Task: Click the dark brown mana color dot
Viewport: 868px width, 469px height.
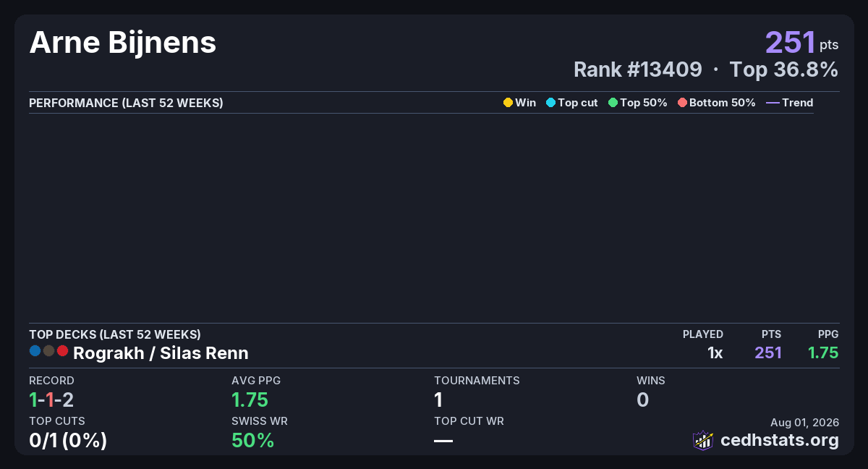Action: pos(48,351)
